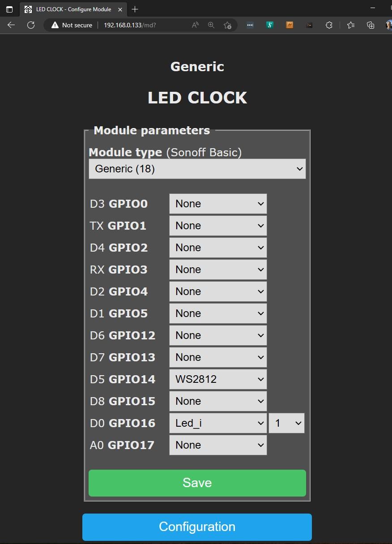The image size is (392, 544).
Task: Open the password manager dots extension
Action: pyautogui.click(x=250, y=25)
